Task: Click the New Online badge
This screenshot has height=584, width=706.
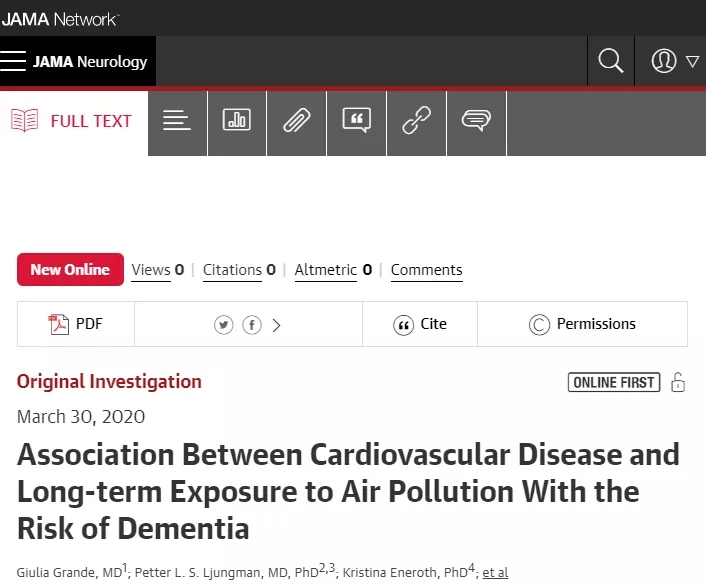Action: pyautogui.click(x=70, y=269)
